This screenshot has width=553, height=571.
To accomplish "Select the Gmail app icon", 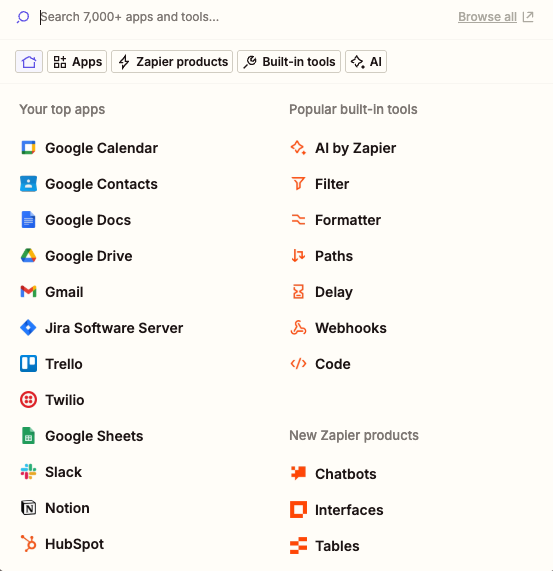I will pyautogui.click(x=28, y=292).
